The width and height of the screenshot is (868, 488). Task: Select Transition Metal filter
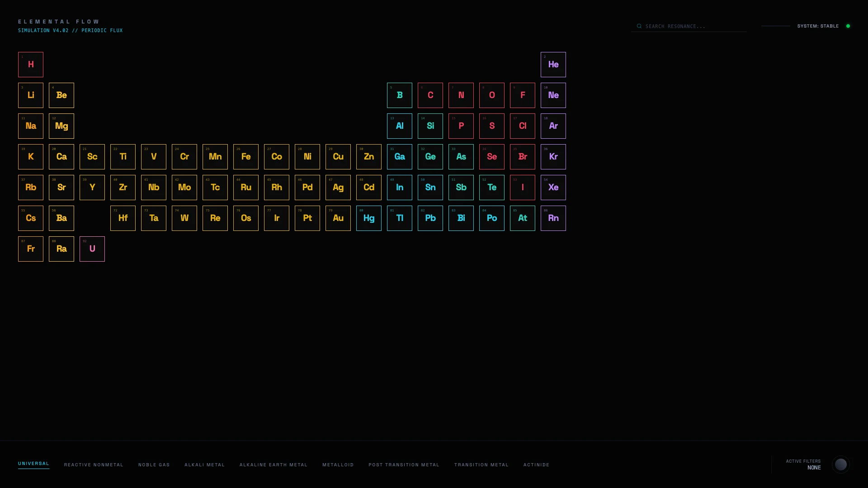click(481, 465)
